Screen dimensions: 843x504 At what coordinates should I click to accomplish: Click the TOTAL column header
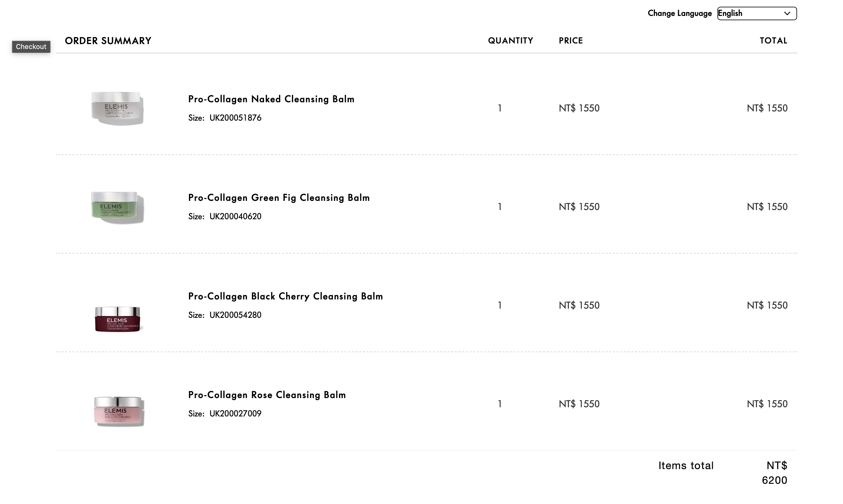pos(773,41)
